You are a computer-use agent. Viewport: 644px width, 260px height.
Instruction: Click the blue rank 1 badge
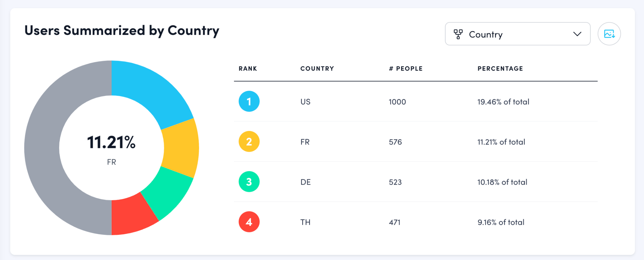249,101
